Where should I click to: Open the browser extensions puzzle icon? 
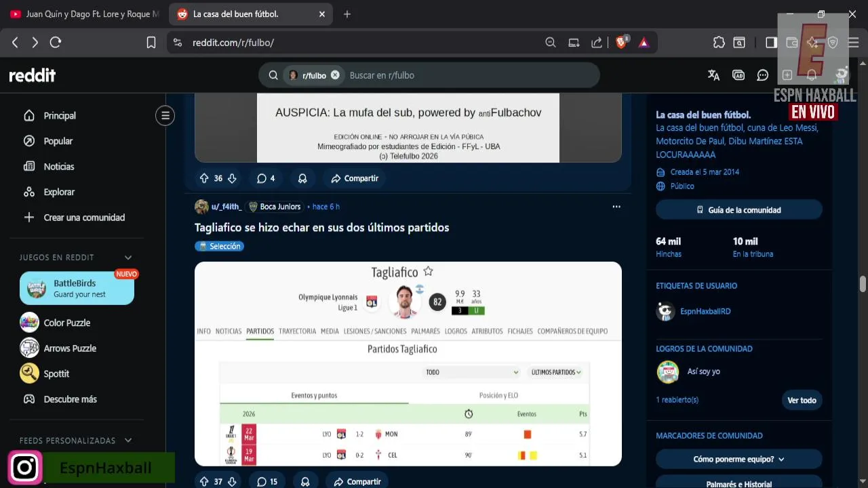point(719,42)
